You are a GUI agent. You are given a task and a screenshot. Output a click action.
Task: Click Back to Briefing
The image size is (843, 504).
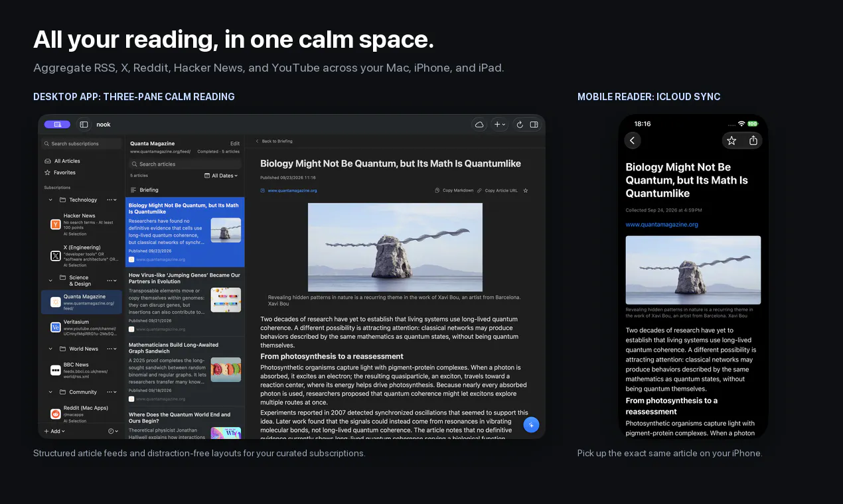(x=274, y=141)
